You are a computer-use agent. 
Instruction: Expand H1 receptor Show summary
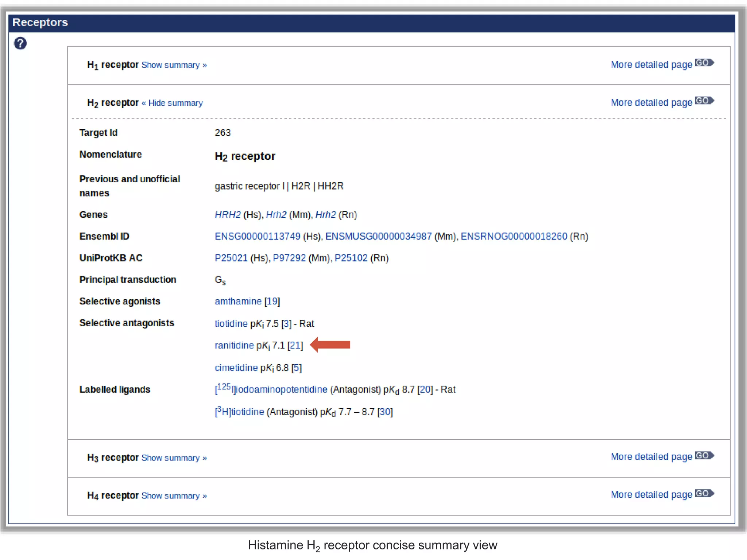tap(174, 65)
